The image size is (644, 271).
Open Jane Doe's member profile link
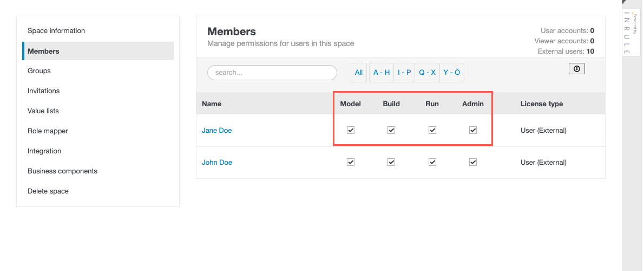click(216, 131)
